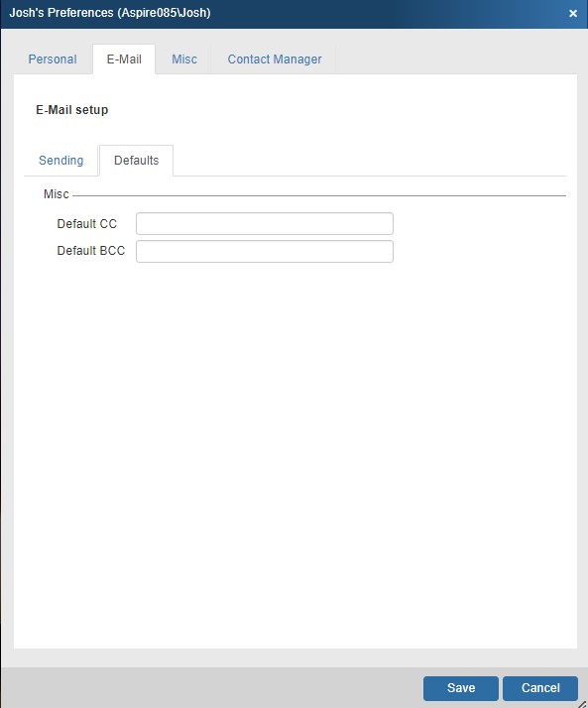Grab the dialog resize grip icon
This screenshot has width=588, height=708.
pos(582,703)
